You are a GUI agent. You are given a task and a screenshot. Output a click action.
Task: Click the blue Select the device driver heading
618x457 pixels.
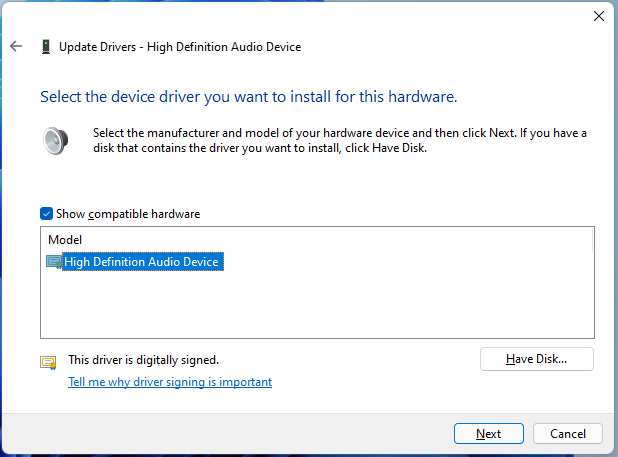coord(249,97)
